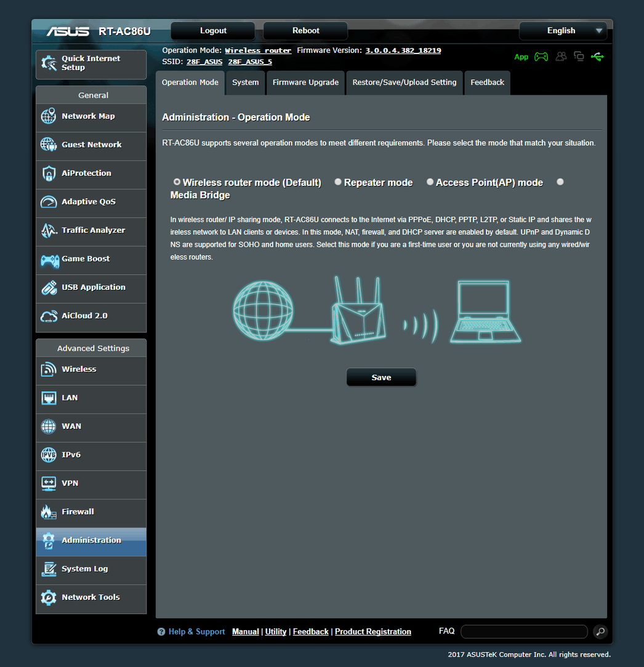
Task: Click the Firewall flame icon
Action: 49,512
